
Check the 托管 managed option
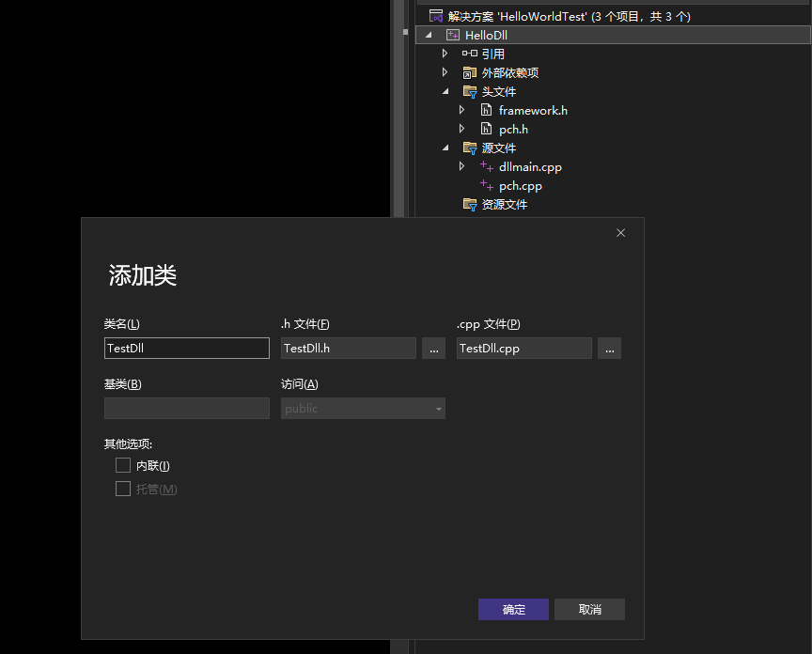tap(122, 488)
